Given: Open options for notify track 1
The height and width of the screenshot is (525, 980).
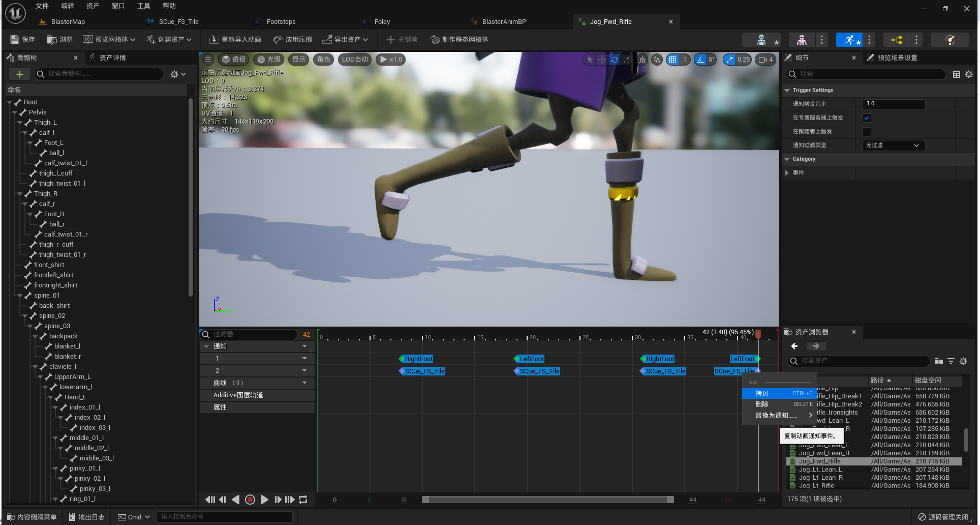Looking at the screenshot, I should 304,359.
